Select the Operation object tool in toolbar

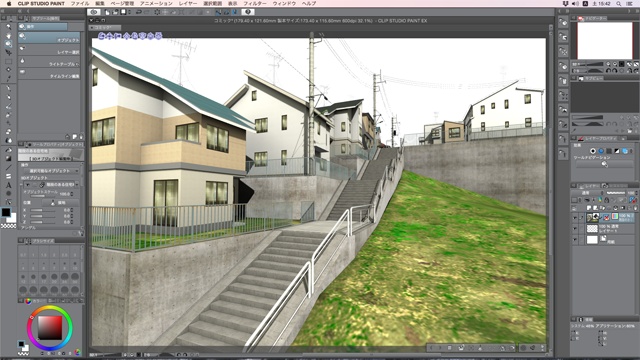pos(8,44)
